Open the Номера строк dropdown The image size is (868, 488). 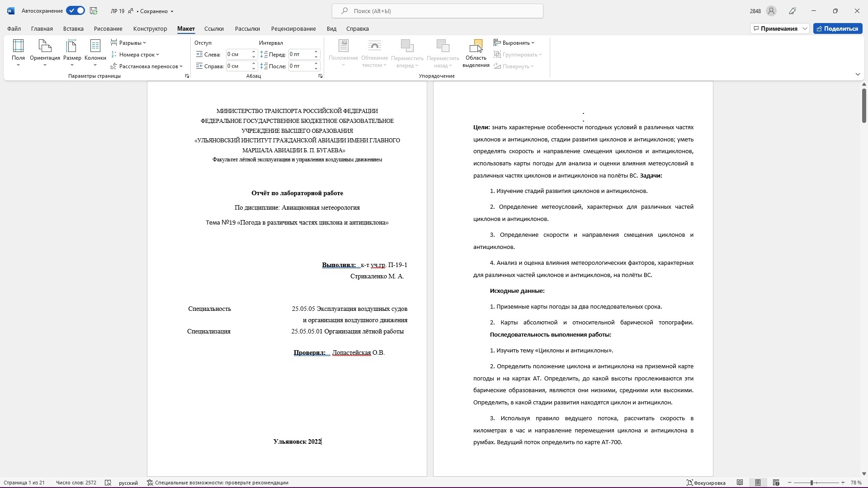pyautogui.click(x=135, y=55)
